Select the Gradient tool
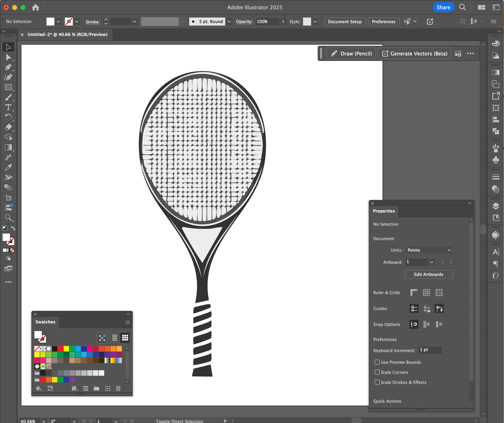Screen dimensions: 504x423 pyautogui.click(x=8, y=147)
